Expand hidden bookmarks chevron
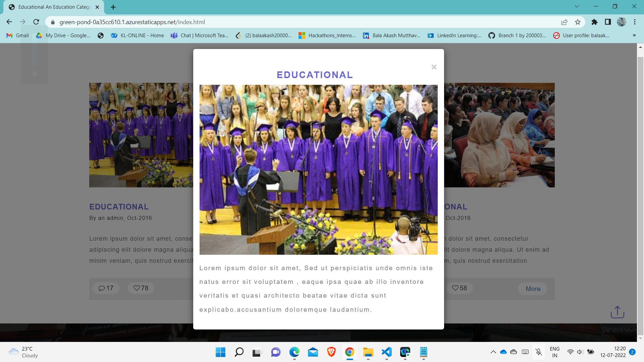Screen dimensions: 644x362 coord(634,36)
